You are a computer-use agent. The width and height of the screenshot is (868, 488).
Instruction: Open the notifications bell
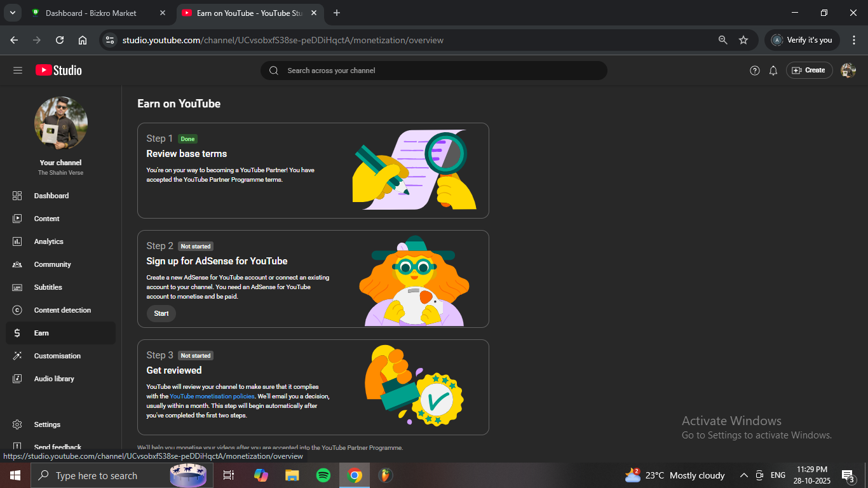point(773,71)
